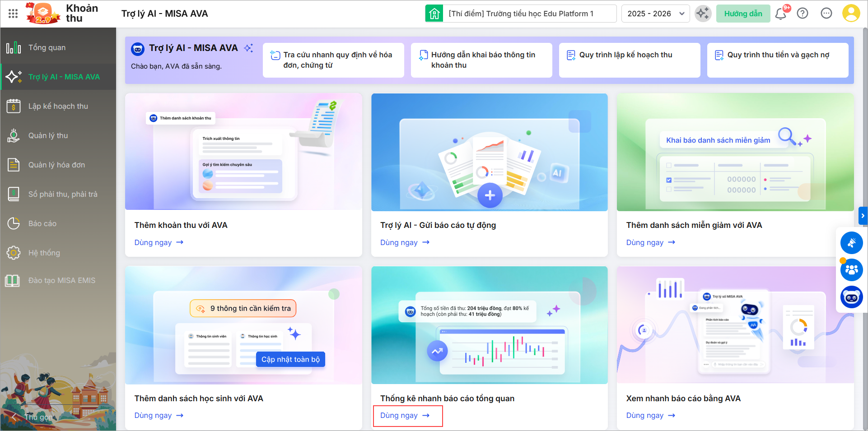Open Quản lý thu menu
This screenshot has height=431, width=868.
coord(58,135)
